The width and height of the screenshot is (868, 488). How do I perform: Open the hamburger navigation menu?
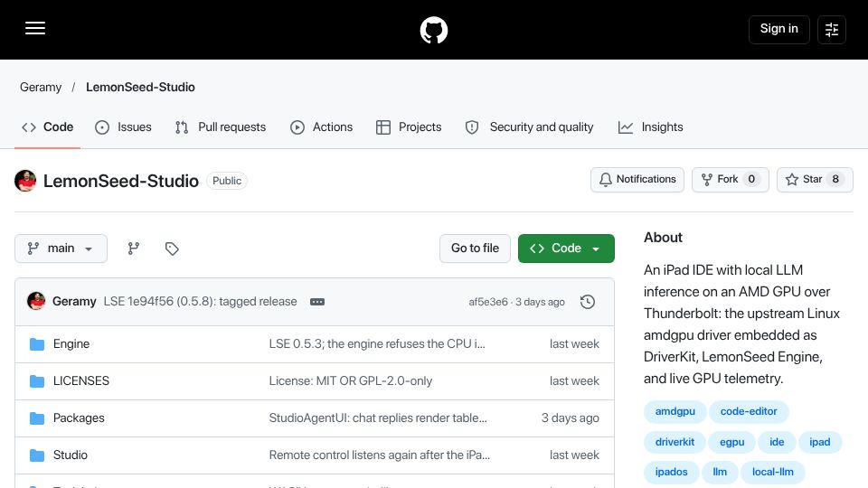(35, 28)
